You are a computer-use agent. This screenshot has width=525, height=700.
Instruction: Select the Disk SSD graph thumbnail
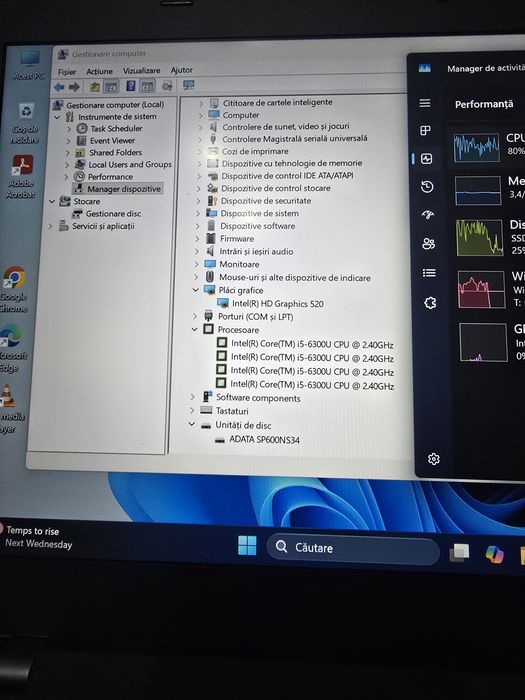480,238
